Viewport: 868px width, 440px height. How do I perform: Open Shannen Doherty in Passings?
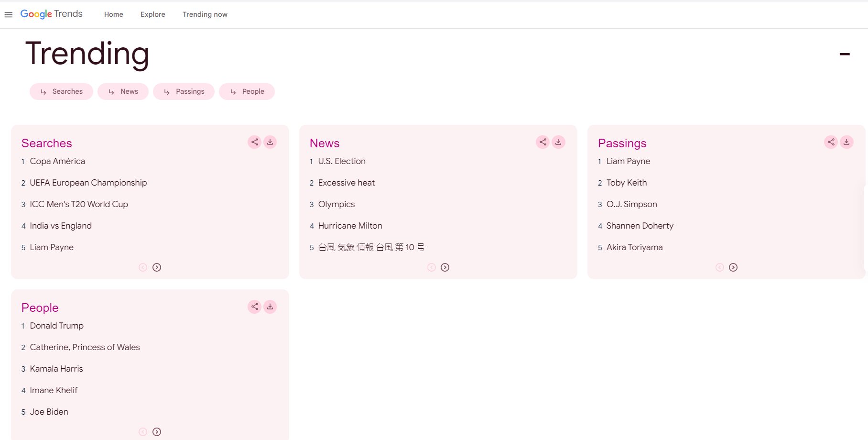(640, 226)
